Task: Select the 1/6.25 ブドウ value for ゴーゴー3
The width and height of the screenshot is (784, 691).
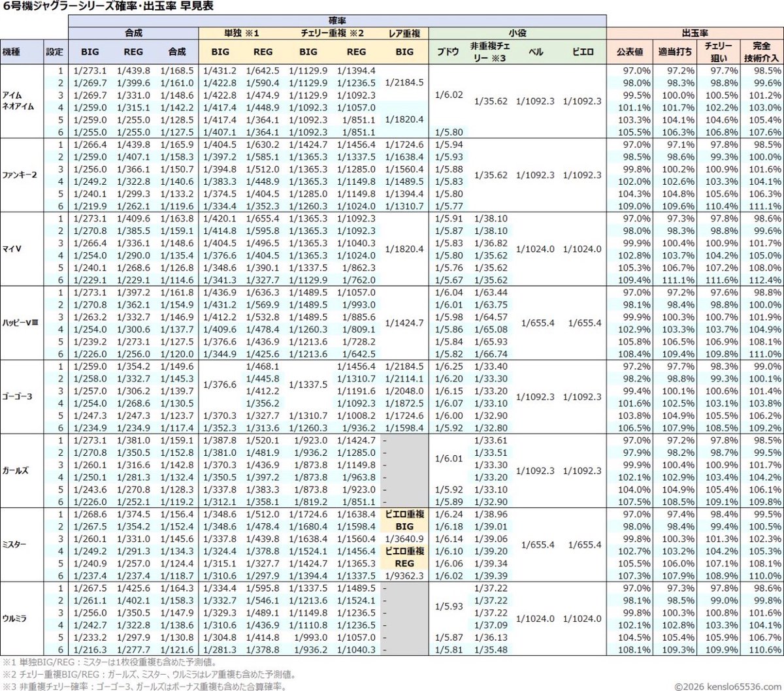Action: point(448,366)
